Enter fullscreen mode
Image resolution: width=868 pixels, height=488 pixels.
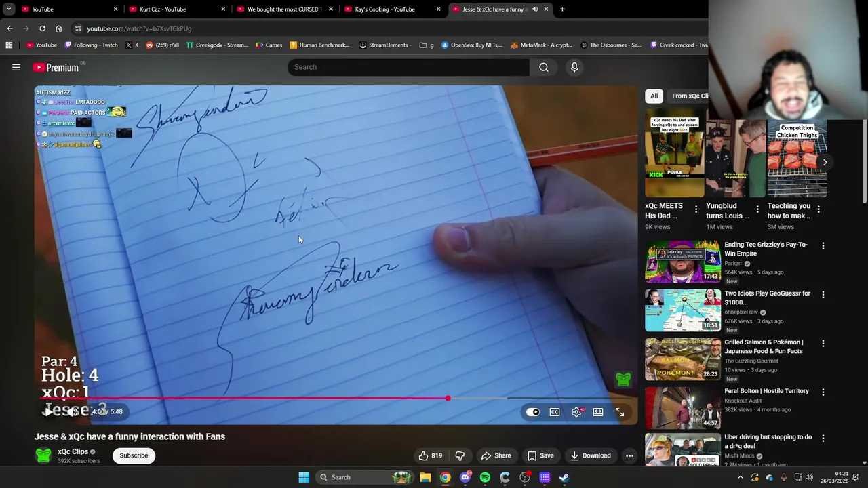tap(620, 412)
